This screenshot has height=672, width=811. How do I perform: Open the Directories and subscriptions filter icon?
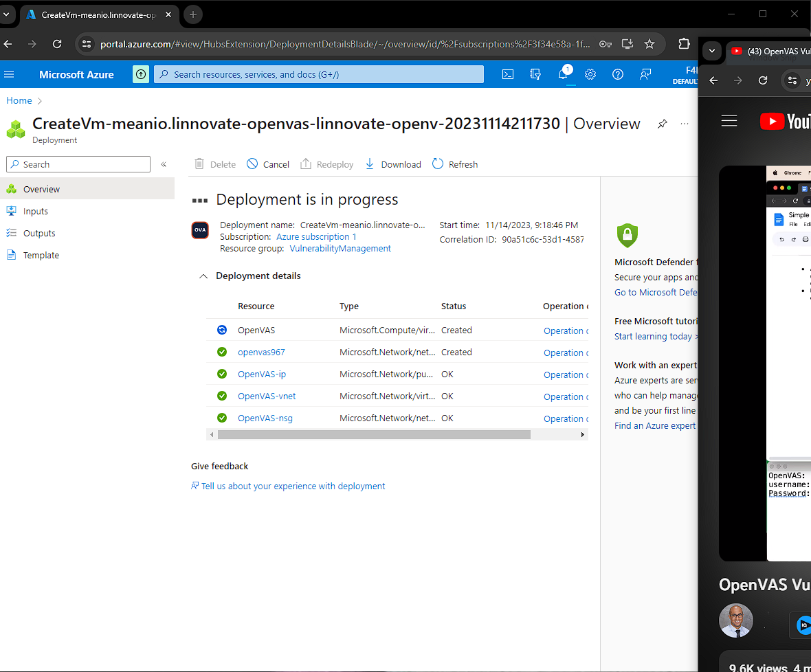pyautogui.click(x=535, y=74)
